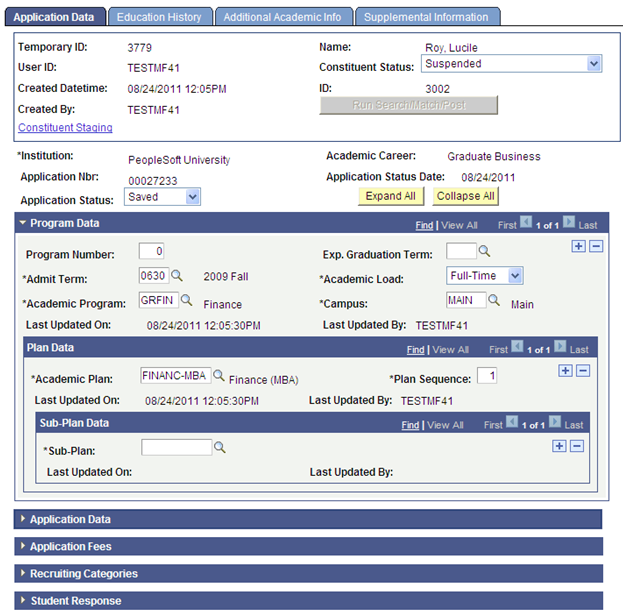Expand the Application Fees section
623x614 pixels.
point(23,546)
